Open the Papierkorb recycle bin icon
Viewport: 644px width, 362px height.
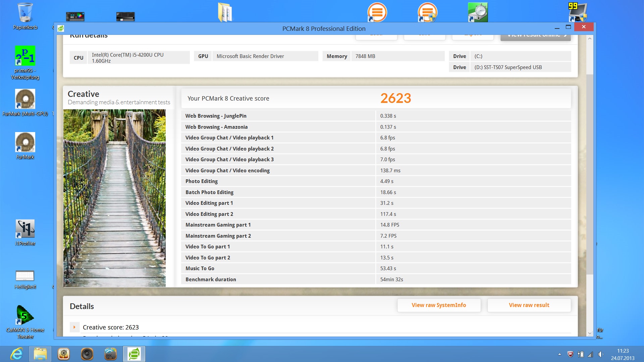point(25,13)
